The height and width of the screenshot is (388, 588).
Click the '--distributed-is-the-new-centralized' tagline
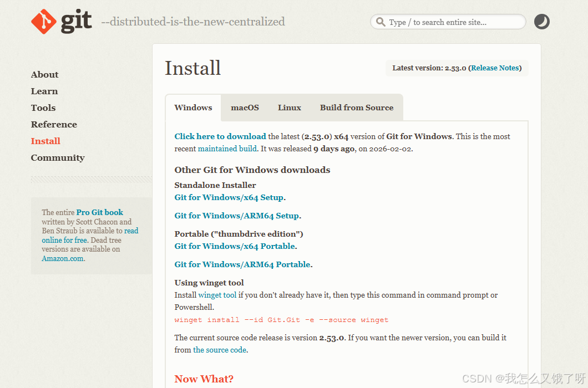click(x=193, y=22)
